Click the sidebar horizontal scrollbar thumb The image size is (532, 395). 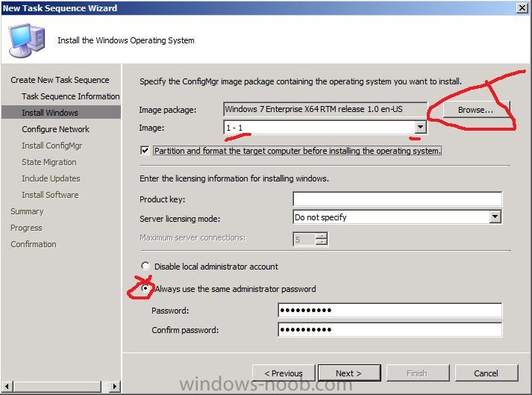[x=57, y=386]
